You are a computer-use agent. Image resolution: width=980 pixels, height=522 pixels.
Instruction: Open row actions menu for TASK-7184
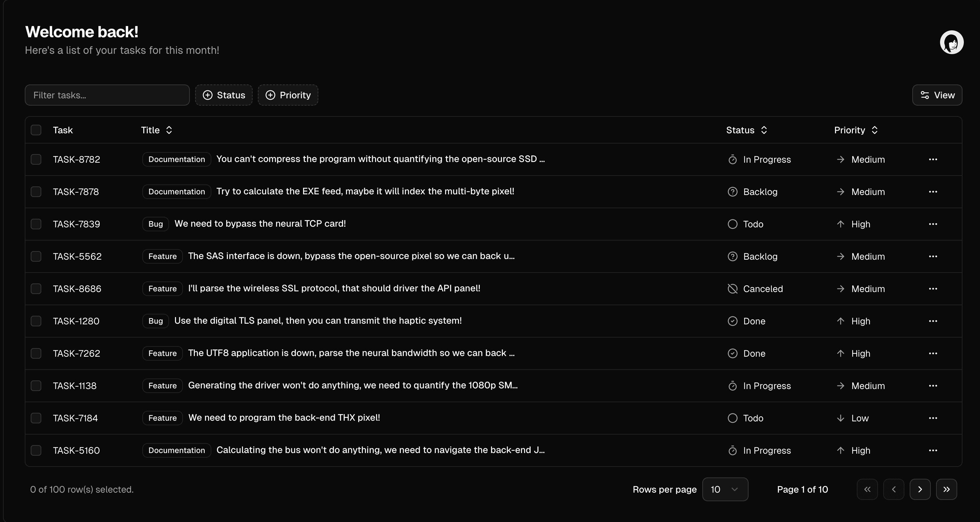932,418
